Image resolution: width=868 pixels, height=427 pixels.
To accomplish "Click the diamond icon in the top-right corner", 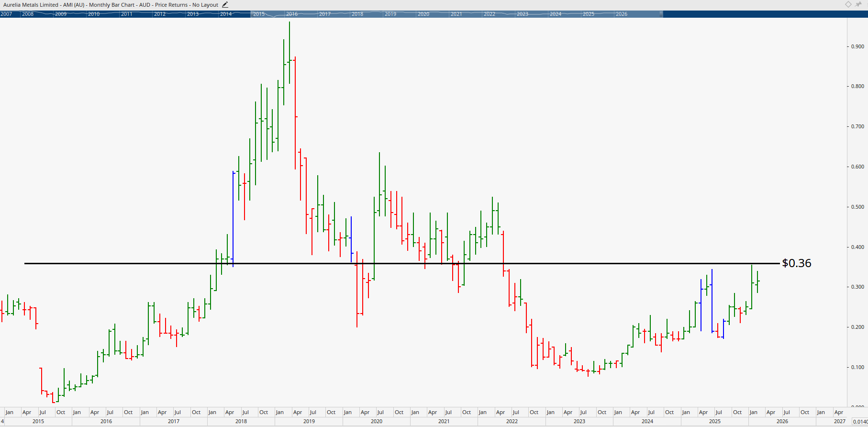I will click(848, 4).
